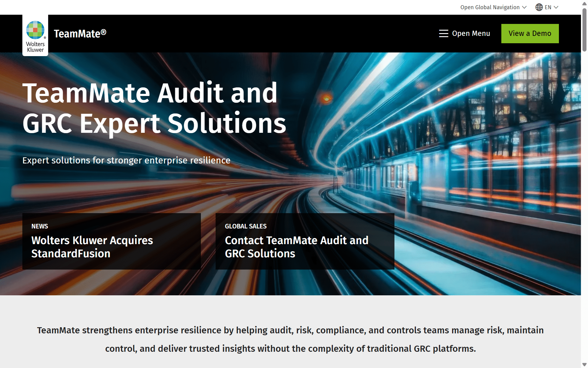Click the tagline Expert solutions for stronger enterprise resilience
588x368 pixels.
coord(126,160)
